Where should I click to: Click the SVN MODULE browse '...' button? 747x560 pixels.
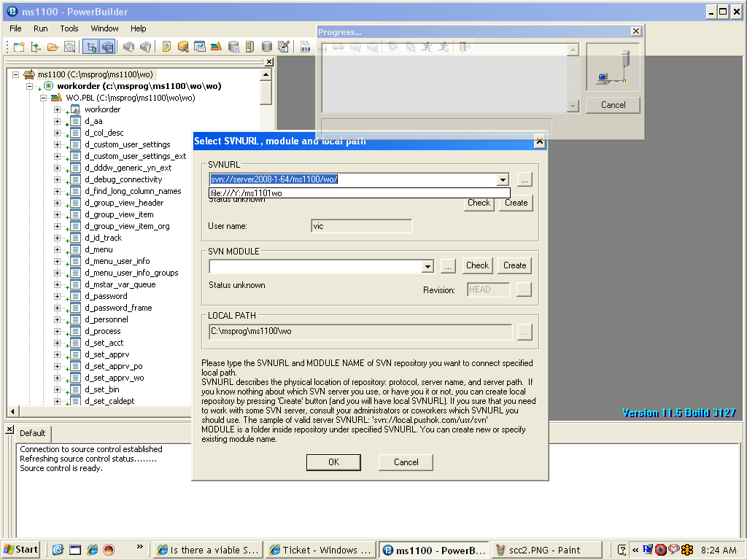pos(448,265)
